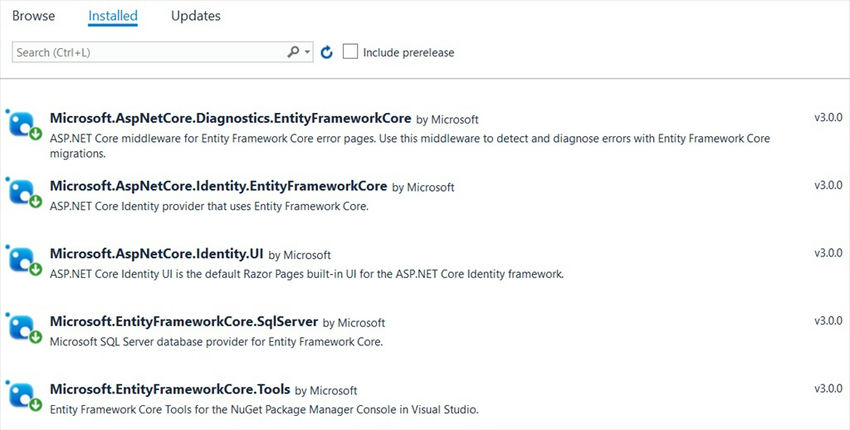Select the Installed tab
The width and height of the screenshot is (850, 430).
[x=113, y=16]
